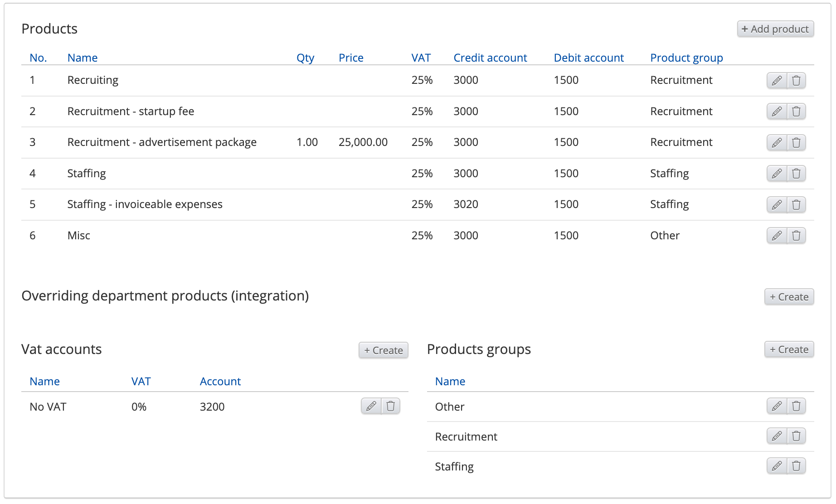Viewport: 836px width, 504px height.
Task: Edit the Staffing product row
Action: [x=777, y=174]
